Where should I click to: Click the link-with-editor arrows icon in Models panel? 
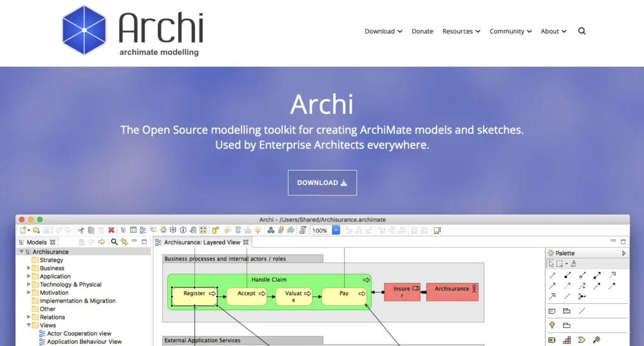click(124, 242)
